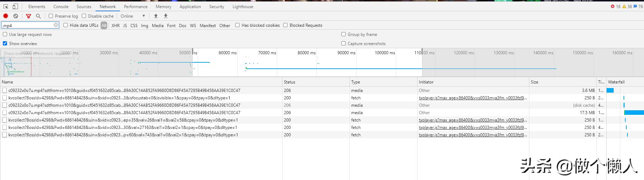Click the red errors count 16
Screen dimensions: 644x180
click(615, 6)
